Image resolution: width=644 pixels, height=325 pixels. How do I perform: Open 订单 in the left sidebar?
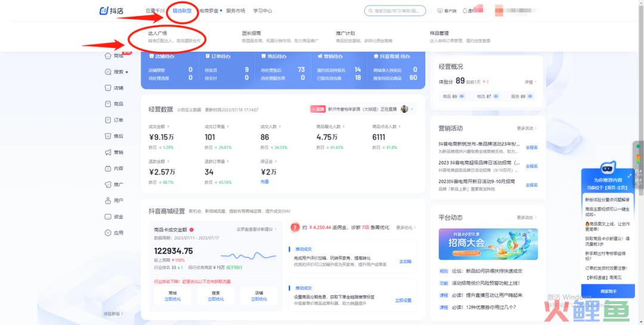tap(114, 120)
